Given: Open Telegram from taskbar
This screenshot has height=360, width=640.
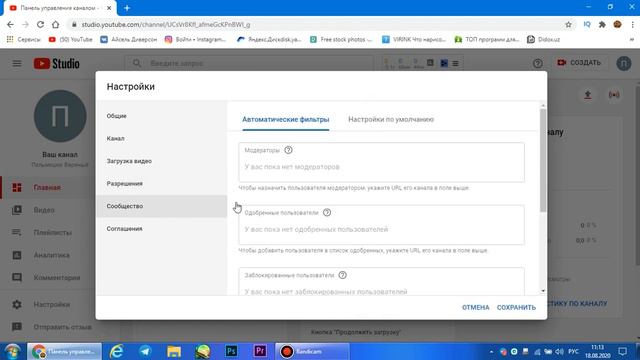Looking at the screenshot, I should tap(145, 351).
